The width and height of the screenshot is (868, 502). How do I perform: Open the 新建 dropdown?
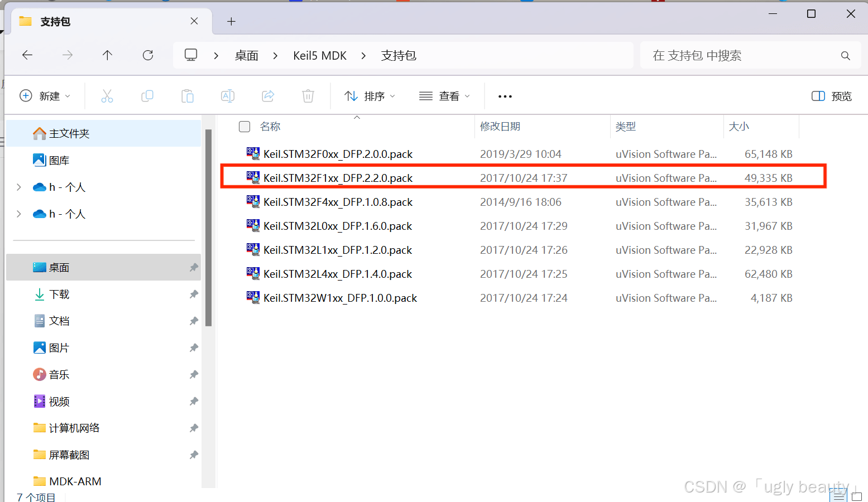point(45,96)
